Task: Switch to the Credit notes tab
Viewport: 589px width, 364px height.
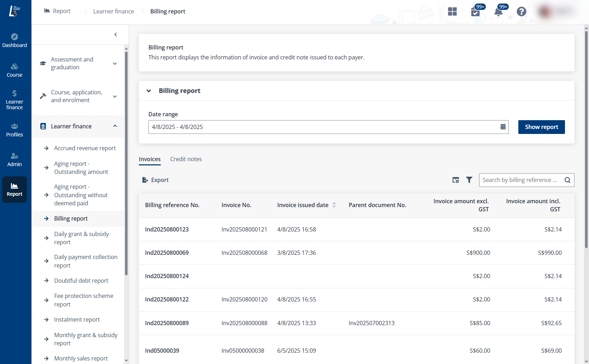Action: [186, 159]
